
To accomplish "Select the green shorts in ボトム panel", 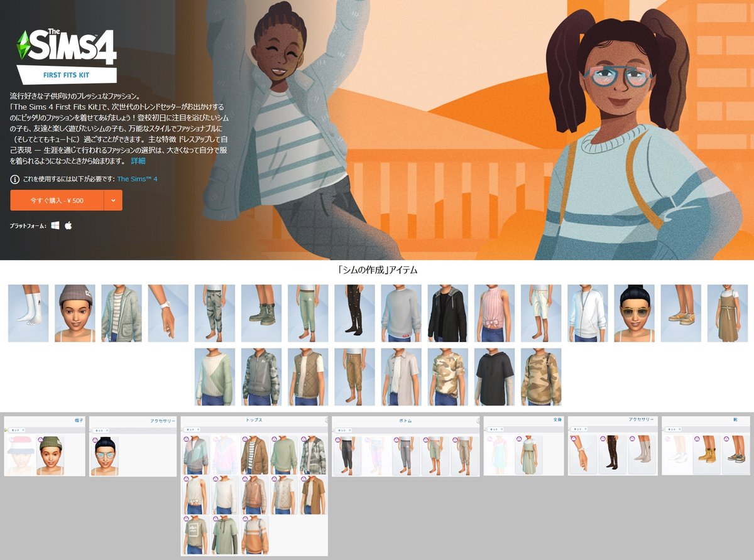I will [435, 455].
